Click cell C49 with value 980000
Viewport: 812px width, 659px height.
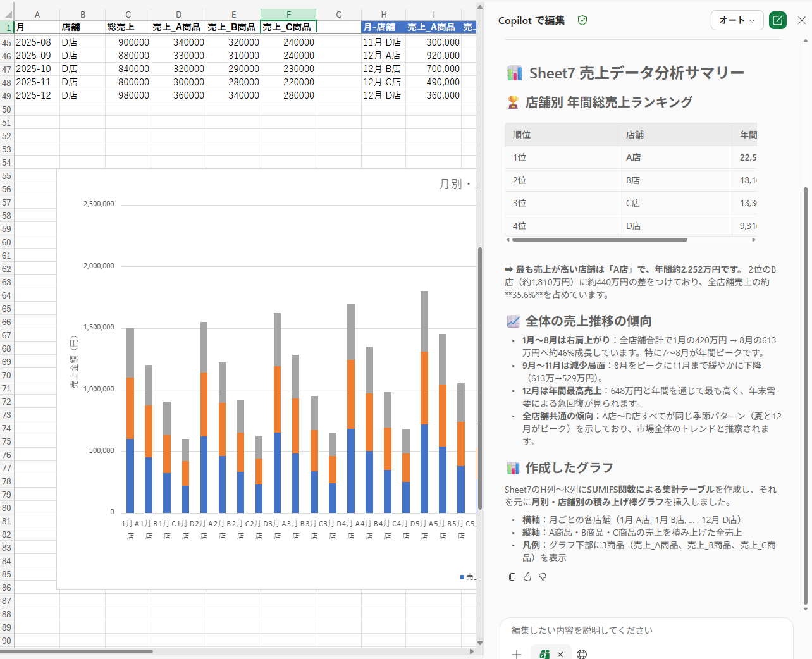click(x=128, y=95)
